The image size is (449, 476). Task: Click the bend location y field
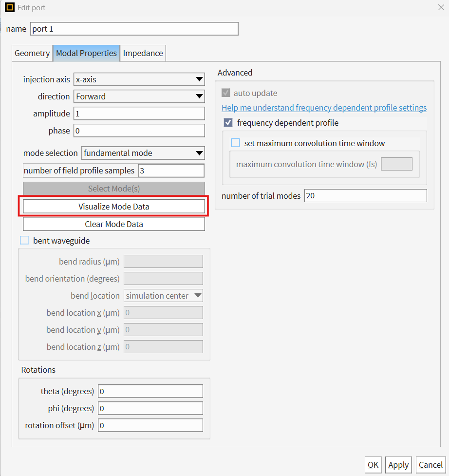(163, 329)
